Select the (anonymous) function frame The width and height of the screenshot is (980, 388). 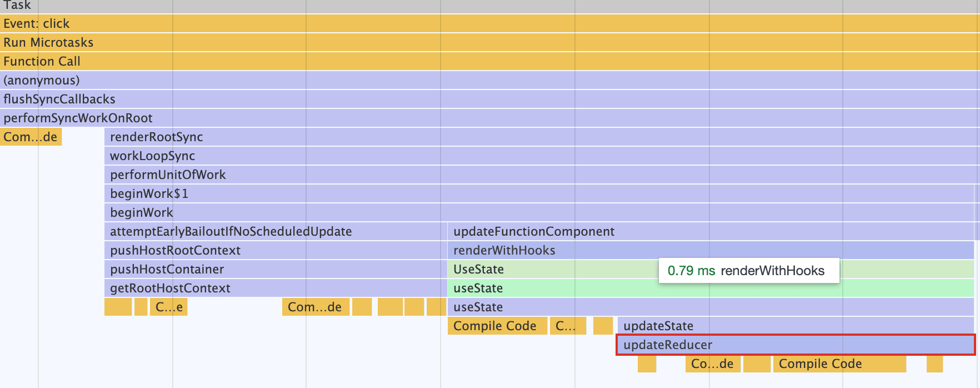click(489, 80)
